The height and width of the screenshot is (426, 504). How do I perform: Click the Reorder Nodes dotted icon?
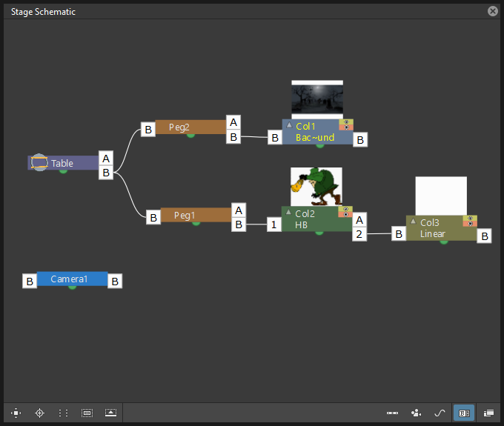click(63, 413)
